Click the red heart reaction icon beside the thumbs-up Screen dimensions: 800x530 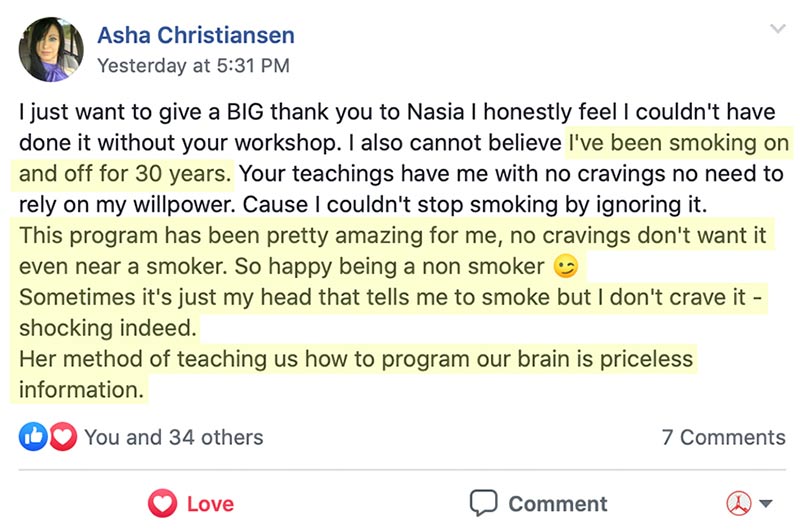tap(63, 437)
